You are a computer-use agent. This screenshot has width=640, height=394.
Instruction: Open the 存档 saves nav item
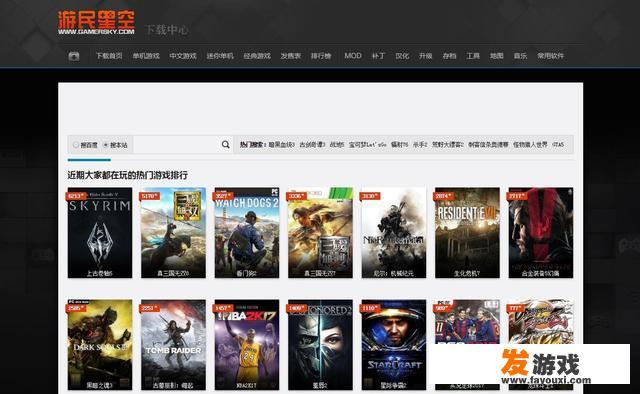(x=449, y=56)
